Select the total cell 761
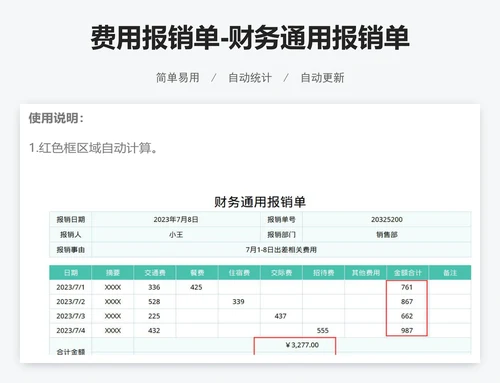The height and width of the screenshot is (383, 500). pos(407,287)
